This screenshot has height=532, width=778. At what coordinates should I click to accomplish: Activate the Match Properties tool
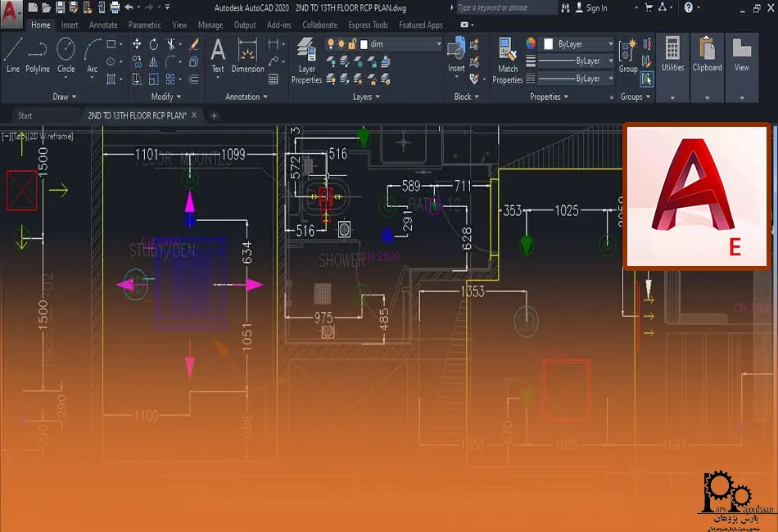coord(508,59)
